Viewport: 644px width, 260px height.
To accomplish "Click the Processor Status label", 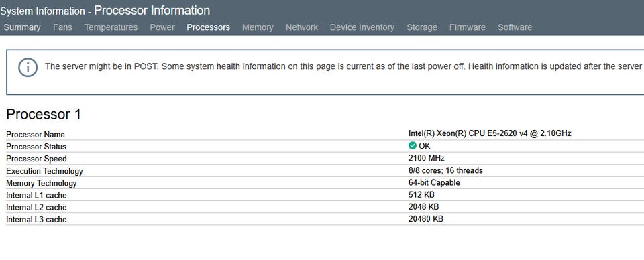I will (x=36, y=147).
